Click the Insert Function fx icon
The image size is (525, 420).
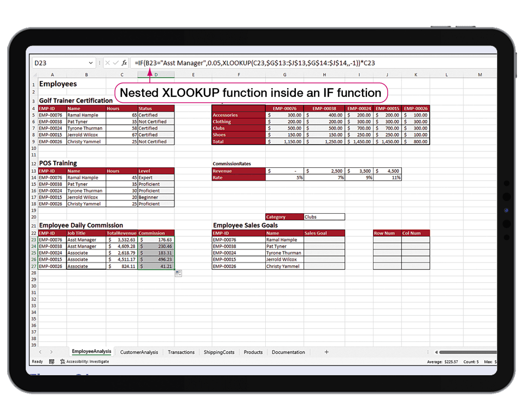pyautogui.click(x=124, y=63)
